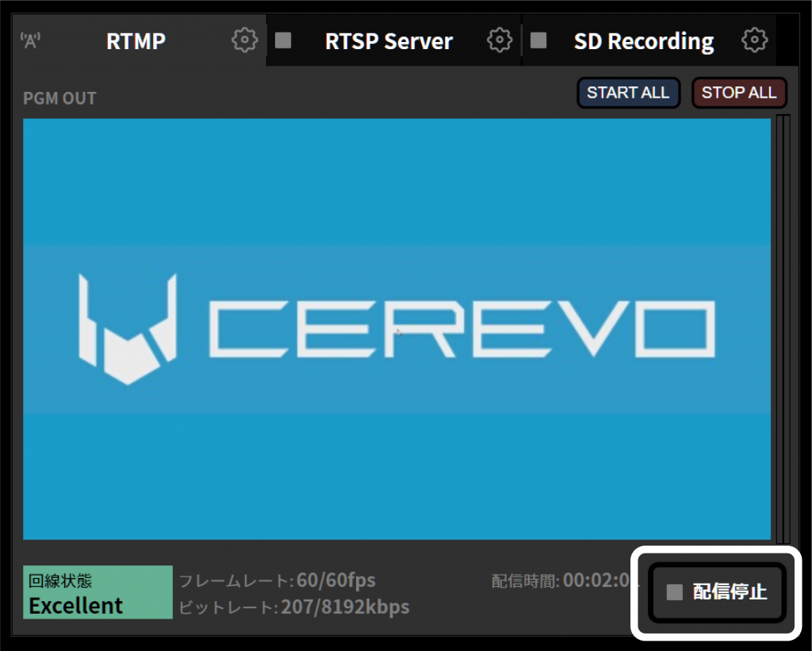Image resolution: width=812 pixels, height=651 pixels.
Task: Click the SD Recording stopped-state square icon
Action: point(538,40)
